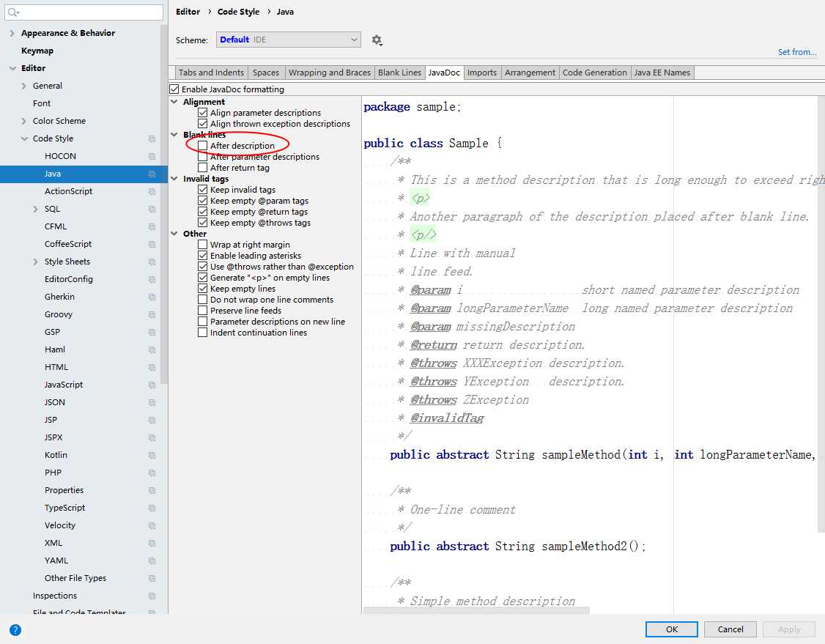Uncheck Align parameter descriptions

pos(202,113)
